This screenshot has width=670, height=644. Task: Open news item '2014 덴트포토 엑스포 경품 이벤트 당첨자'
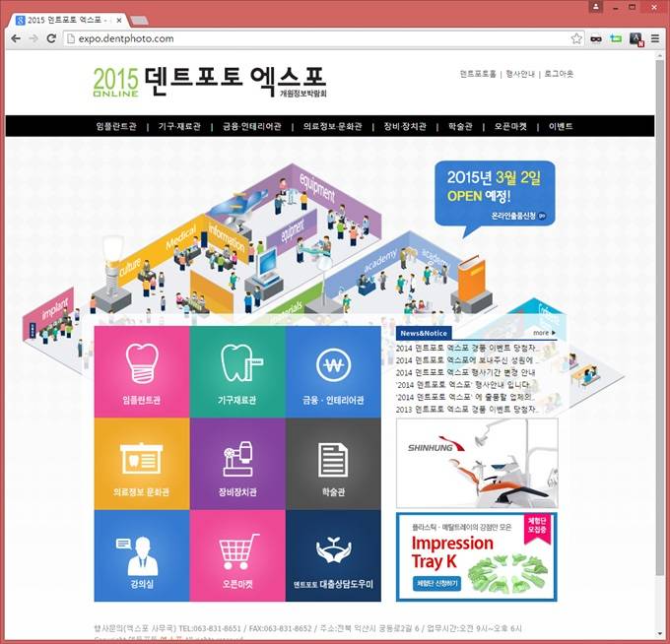pyautogui.click(x=467, y=348)
